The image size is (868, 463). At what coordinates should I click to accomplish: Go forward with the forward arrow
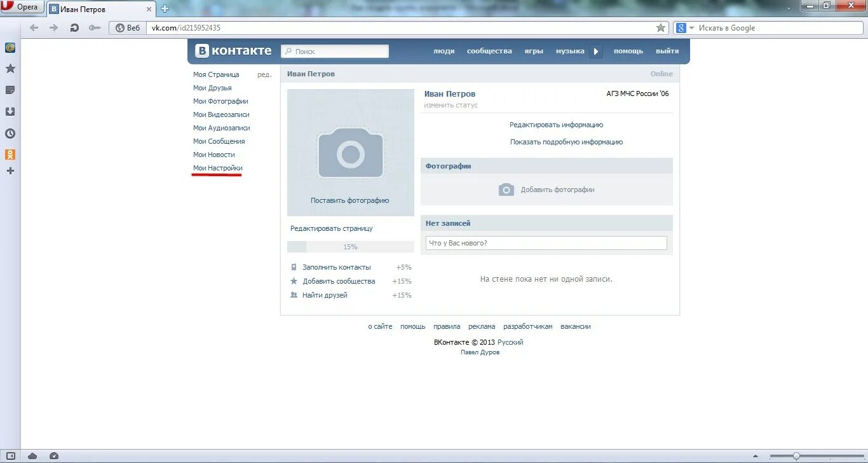53,28
